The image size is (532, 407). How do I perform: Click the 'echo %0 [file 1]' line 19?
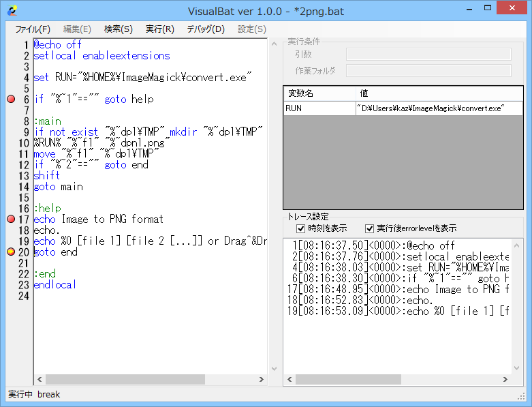[x=150, y=241]
